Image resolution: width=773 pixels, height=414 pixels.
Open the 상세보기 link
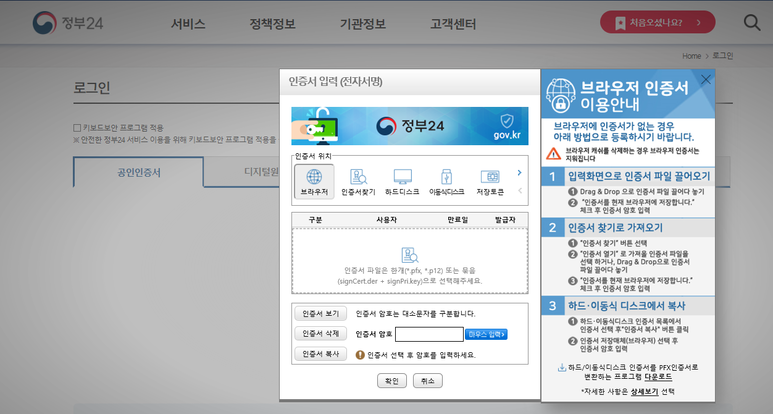[644, 392]
